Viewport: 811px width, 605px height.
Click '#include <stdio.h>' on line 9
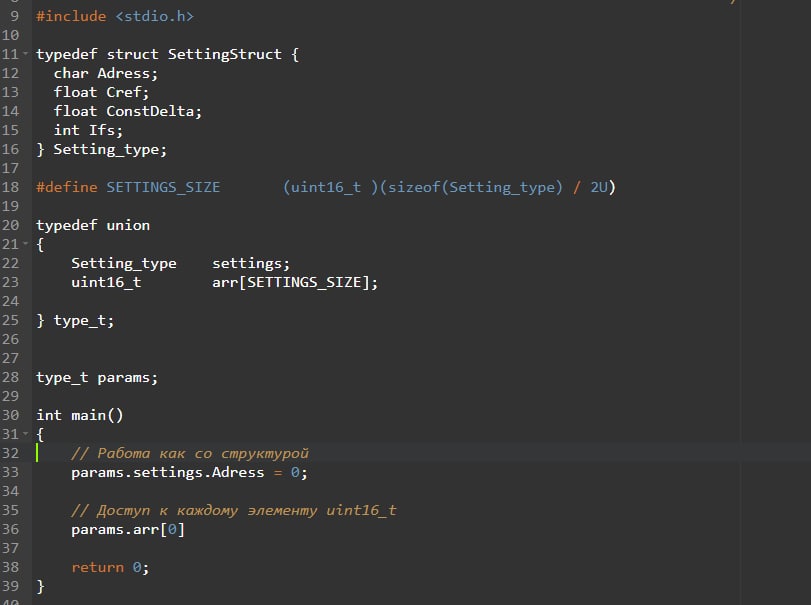coord(115,17)
